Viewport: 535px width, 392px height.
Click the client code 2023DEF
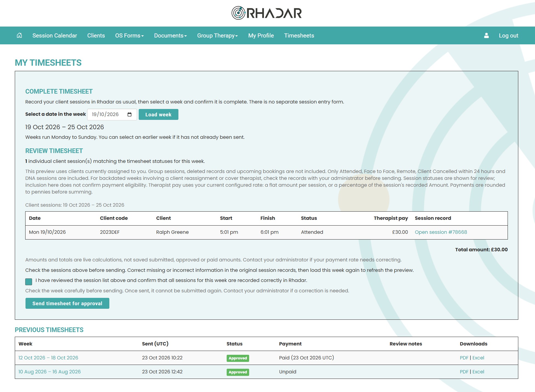point(110,232)
